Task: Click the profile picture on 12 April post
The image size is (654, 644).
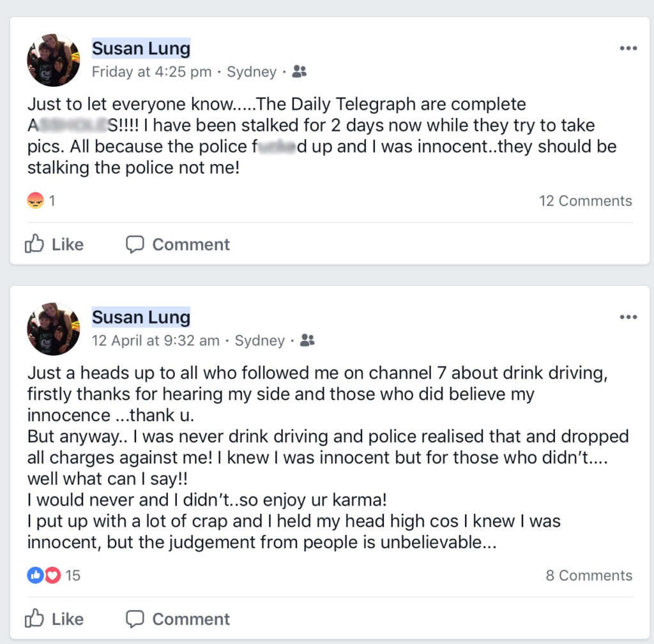Action: point(54,329)
